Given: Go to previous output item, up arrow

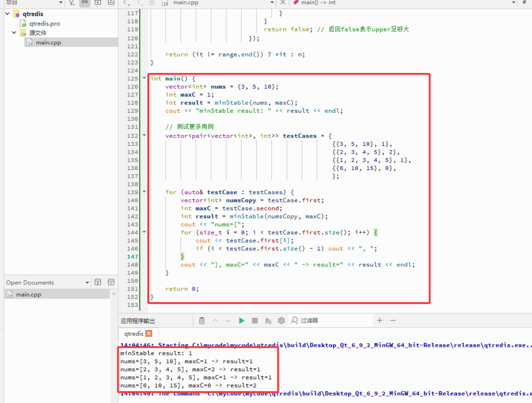Looking at the screenshot, I should (x=215, y=321).
